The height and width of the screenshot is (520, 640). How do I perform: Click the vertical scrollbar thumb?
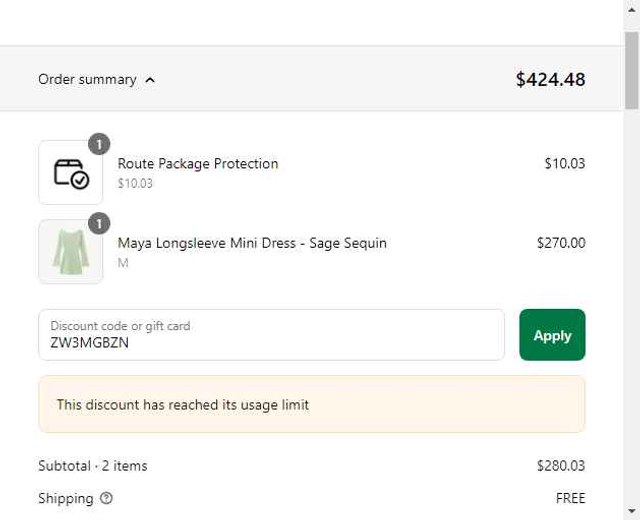coord(631,70)
